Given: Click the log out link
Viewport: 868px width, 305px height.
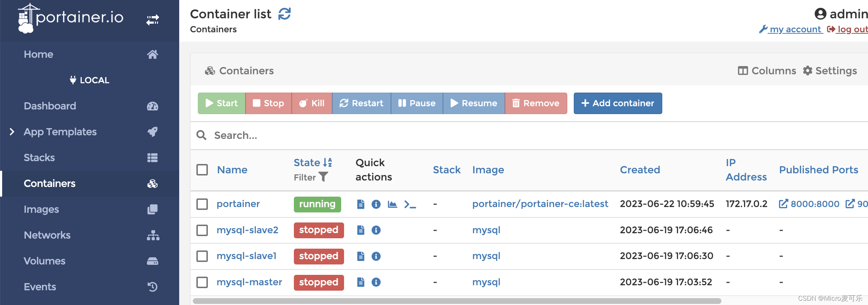Looking at the screenshot, I should point(848,29).
